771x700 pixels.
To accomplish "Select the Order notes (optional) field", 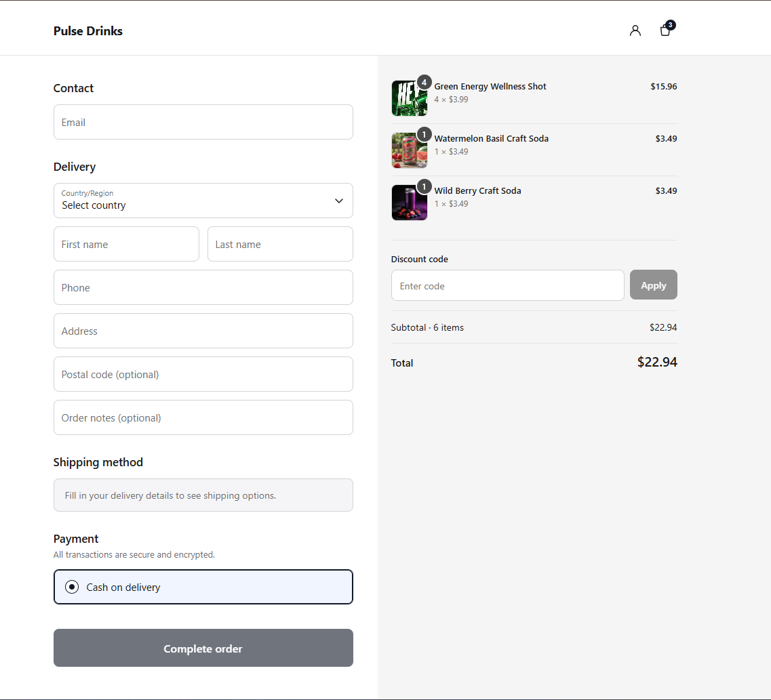I will (203, 417).
